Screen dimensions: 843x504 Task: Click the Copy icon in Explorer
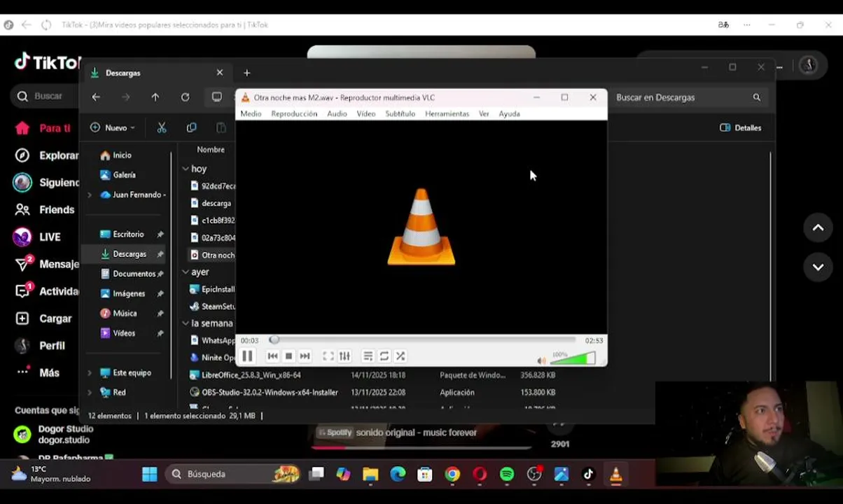tap(191, 128)
